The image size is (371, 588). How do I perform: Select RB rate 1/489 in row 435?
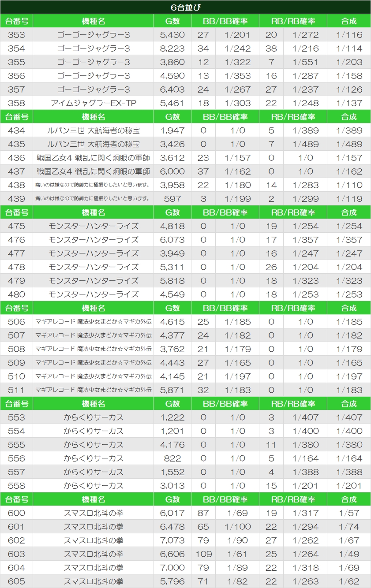pos(305,144)
